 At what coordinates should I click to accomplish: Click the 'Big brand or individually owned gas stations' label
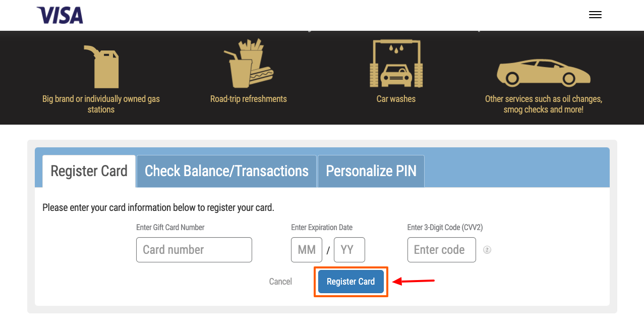click(101, 104)
